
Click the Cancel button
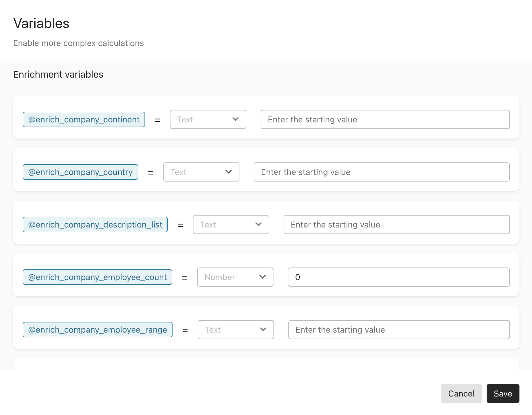[x=461, y=394]
